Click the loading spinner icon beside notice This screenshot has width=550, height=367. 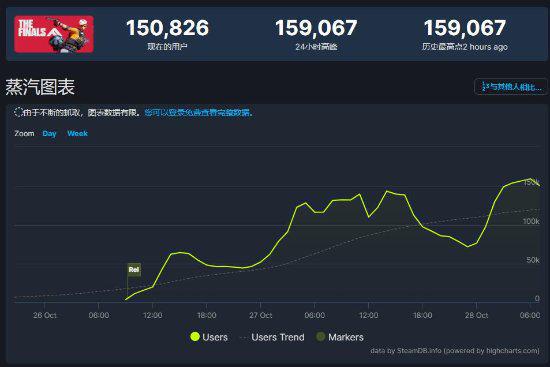click(18, 112)
